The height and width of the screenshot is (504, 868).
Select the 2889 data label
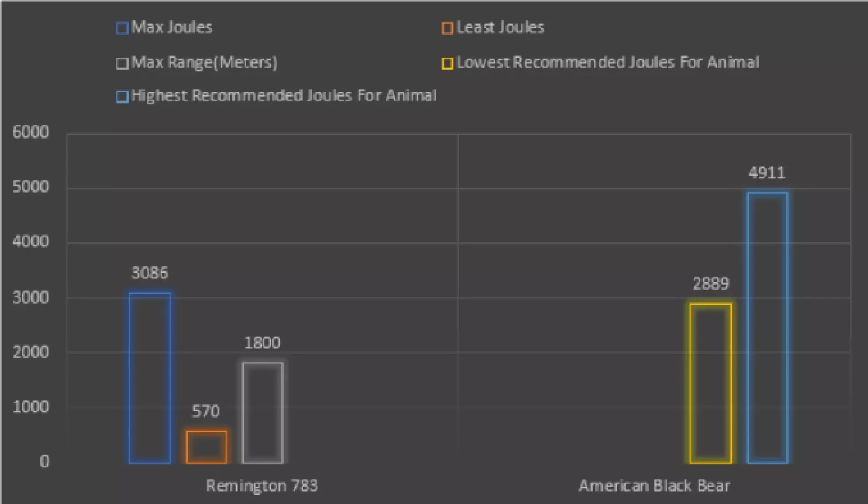coord(711,284)
